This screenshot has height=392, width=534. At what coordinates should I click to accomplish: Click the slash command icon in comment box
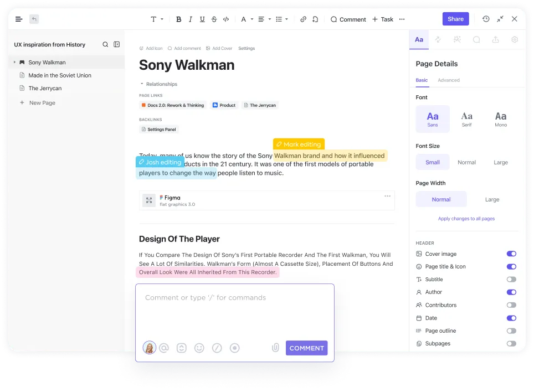pyautogui.click(x=217, y=348)
